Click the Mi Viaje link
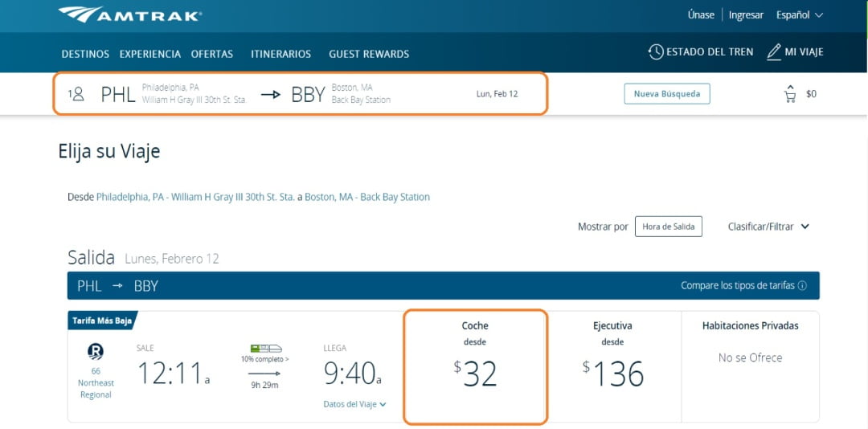Image resolution: width=868 pixels, height=429 pixels. (x=804, y=52)
